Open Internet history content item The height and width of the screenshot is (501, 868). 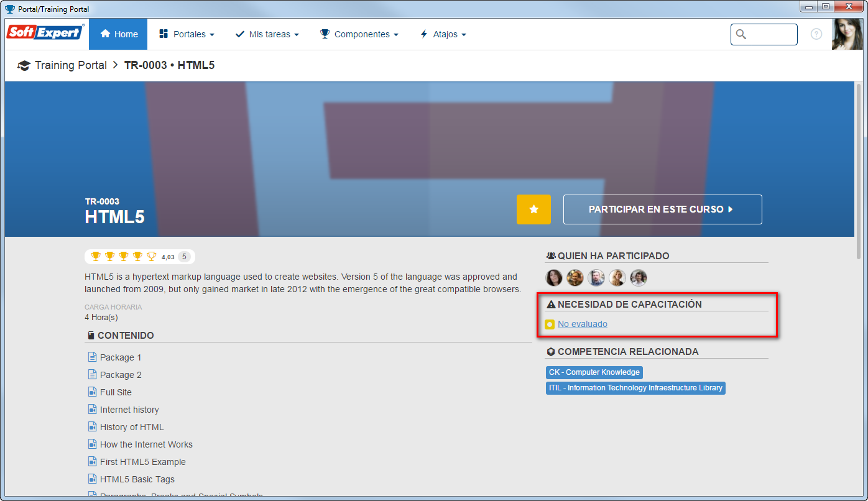coord(129,410)
